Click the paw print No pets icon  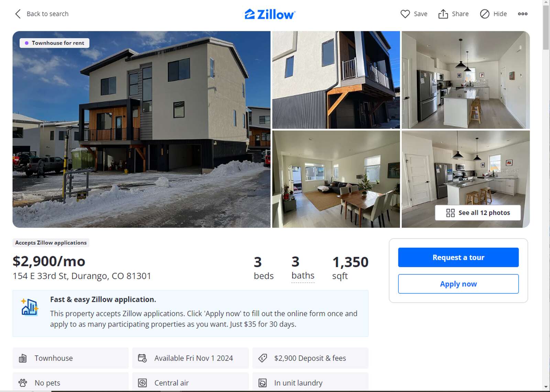23,383
